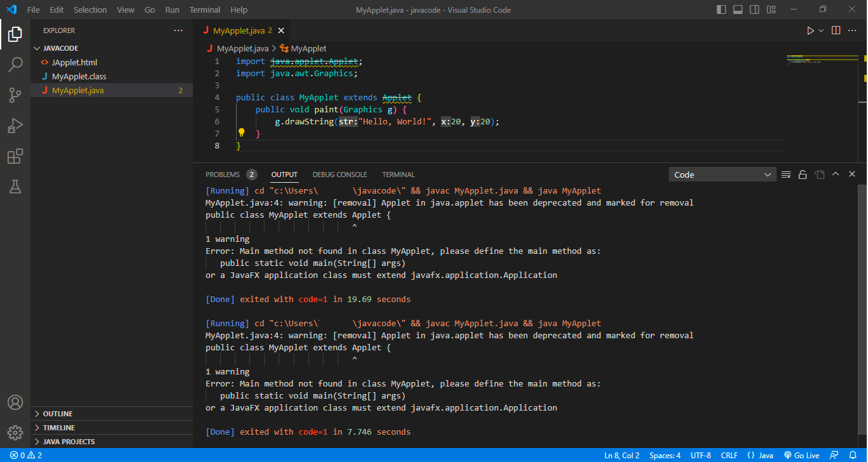
Task: Open editor More Actions ellipsis
Action: click(x=853, y=30)
